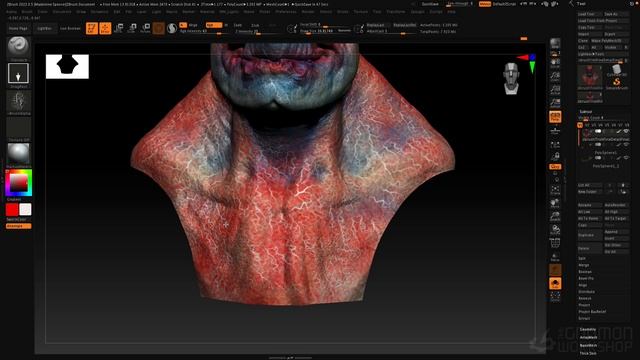Toggle the orange Alternate color button
The height and width of the screenshot is (360, 640).
[x=18, y=226]
